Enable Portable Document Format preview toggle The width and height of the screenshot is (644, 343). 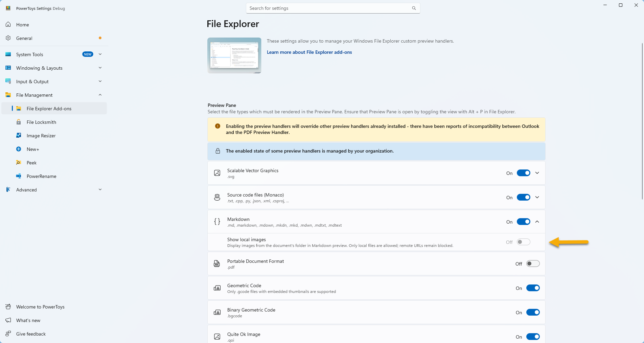[533, 264]
